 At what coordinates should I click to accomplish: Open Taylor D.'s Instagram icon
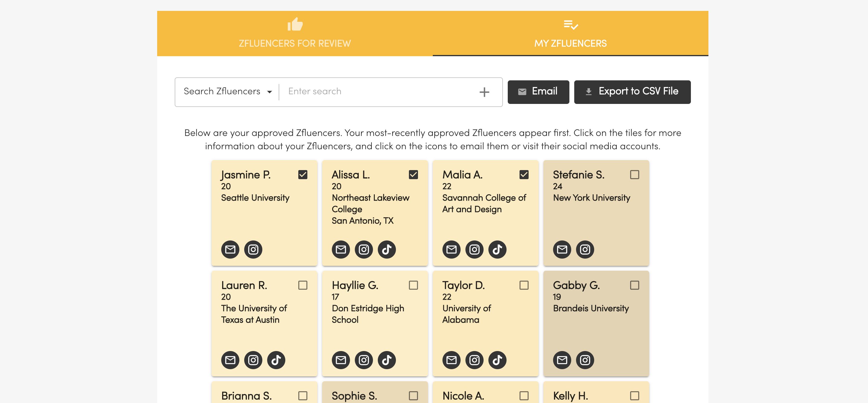coord(474,360)
